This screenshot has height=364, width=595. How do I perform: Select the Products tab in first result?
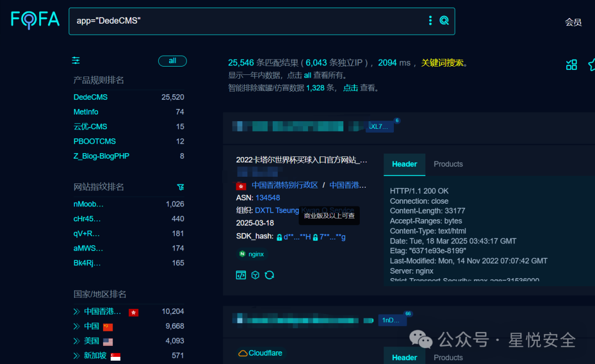(448, 164)
